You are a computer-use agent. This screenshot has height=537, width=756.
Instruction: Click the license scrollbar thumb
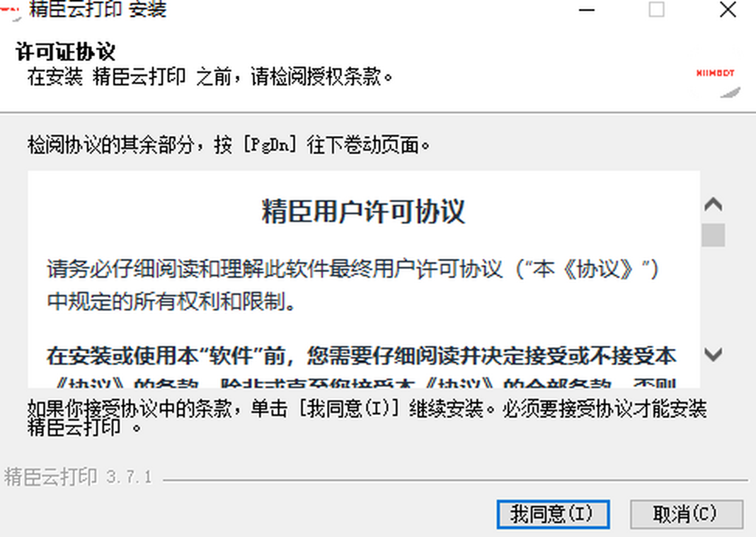pyautogui.click(x=713, y=235)
